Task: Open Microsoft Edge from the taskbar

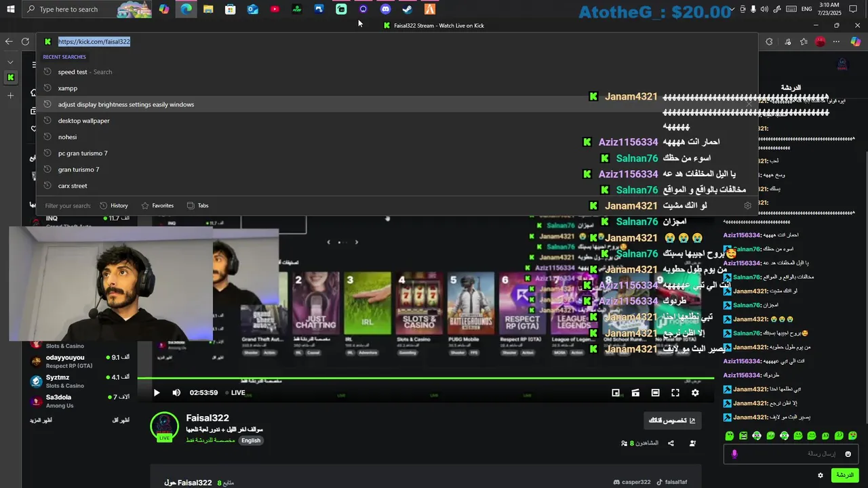Action: [186, 9]
